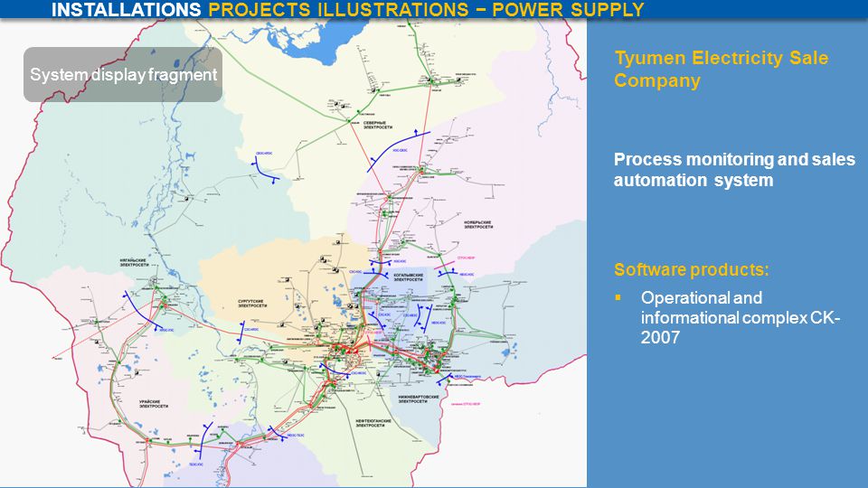Screen dimensions: 868x488
Task: Click the "СЕВЕРНЫЕ ЭЛЕКТРОСЕТИ" map label
Action: [x=378, y=125]
